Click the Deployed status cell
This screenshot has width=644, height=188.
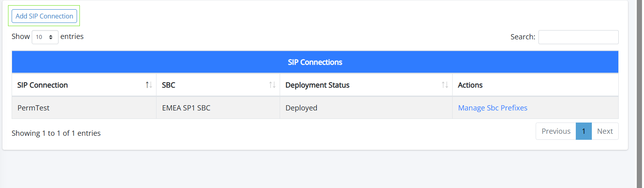tap(301, 108)
